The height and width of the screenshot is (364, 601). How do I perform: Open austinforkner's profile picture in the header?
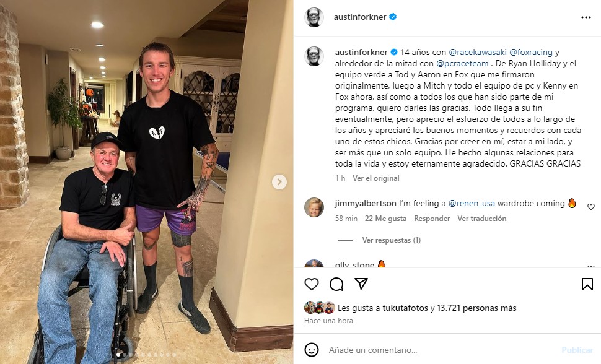(314, 17)
